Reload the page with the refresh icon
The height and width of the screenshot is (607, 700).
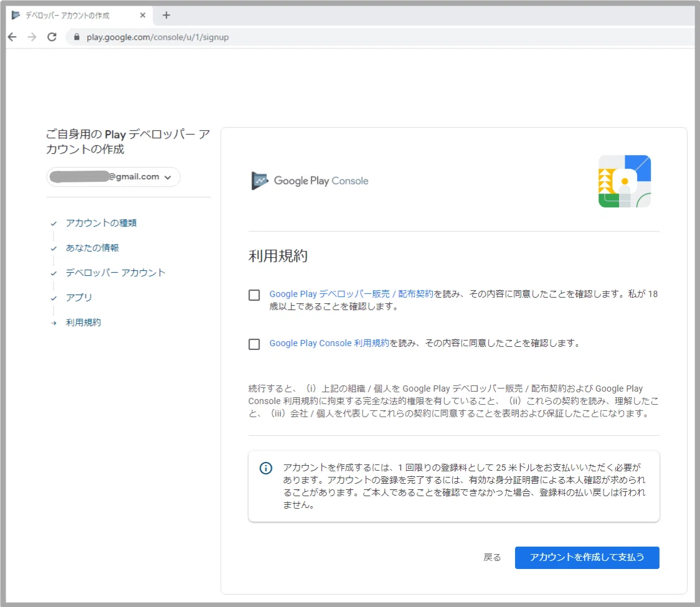tap(52, 37)
